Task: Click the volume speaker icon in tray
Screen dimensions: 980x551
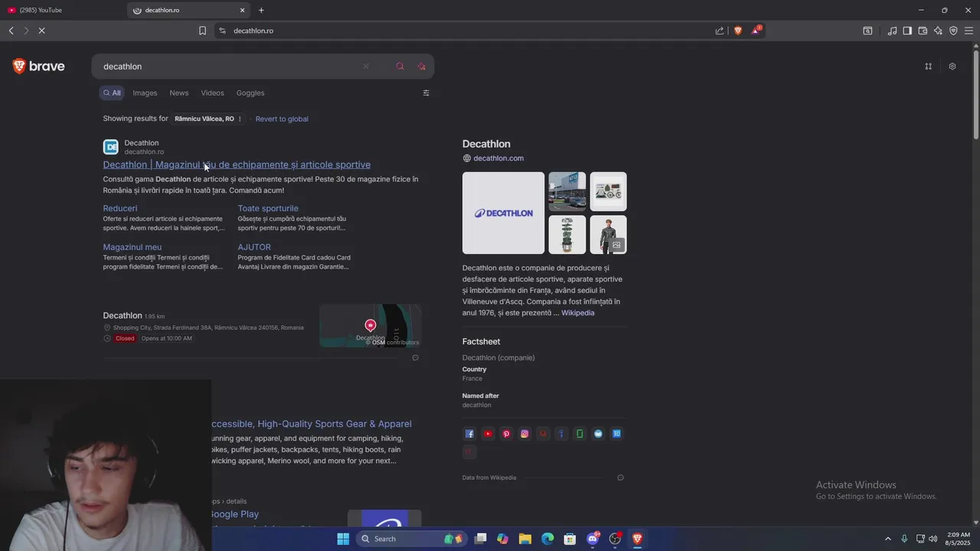Action: [933, 539]
